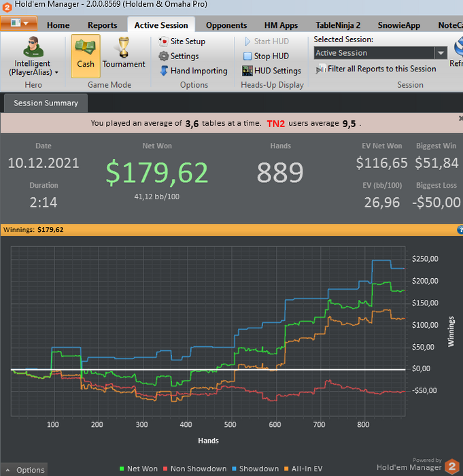Open the TableNinja 2 ribbon tab
This screenshot has width=463, height=476.
click(x=338, y=25)
